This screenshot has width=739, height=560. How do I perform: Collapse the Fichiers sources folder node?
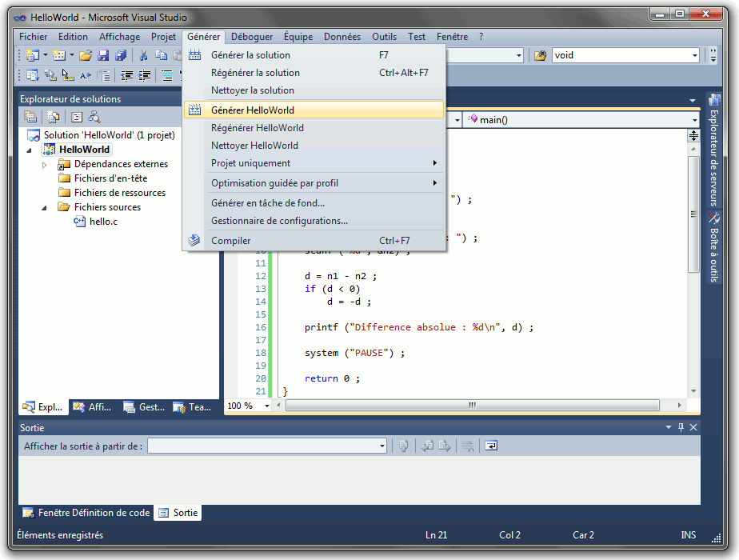(44, 208)
